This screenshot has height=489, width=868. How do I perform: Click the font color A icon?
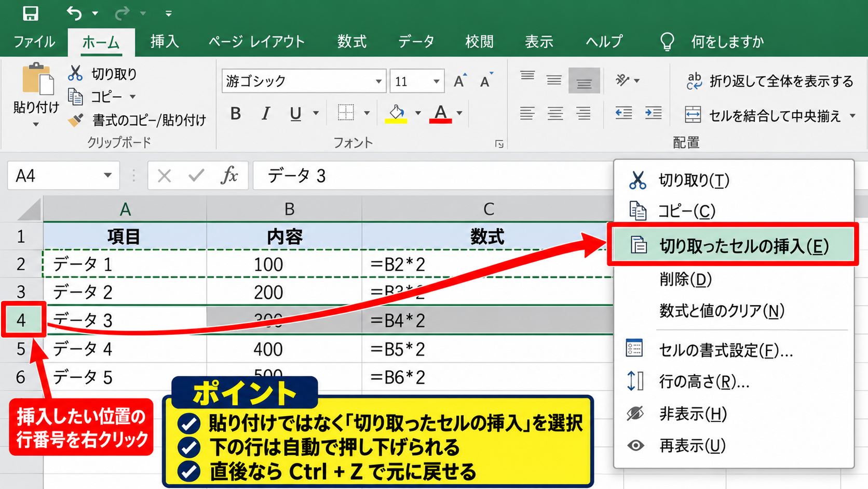tap(440, 113)
